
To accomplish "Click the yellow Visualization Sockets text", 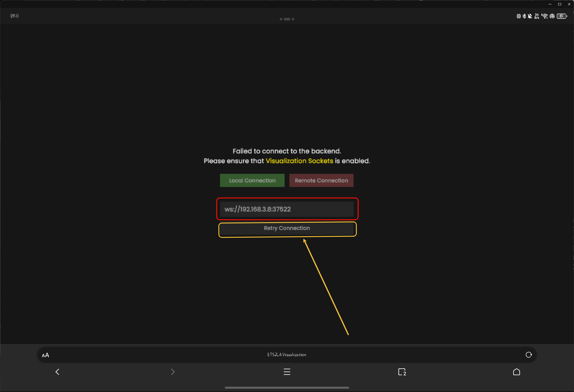I will 299,161.
